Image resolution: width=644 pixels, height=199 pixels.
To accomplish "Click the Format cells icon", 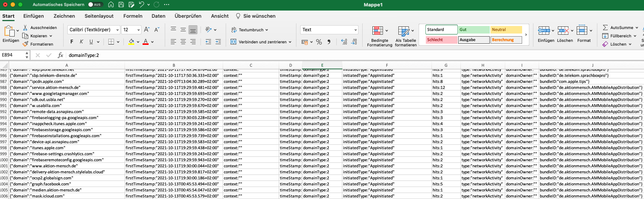I will [x=582, y=31].
